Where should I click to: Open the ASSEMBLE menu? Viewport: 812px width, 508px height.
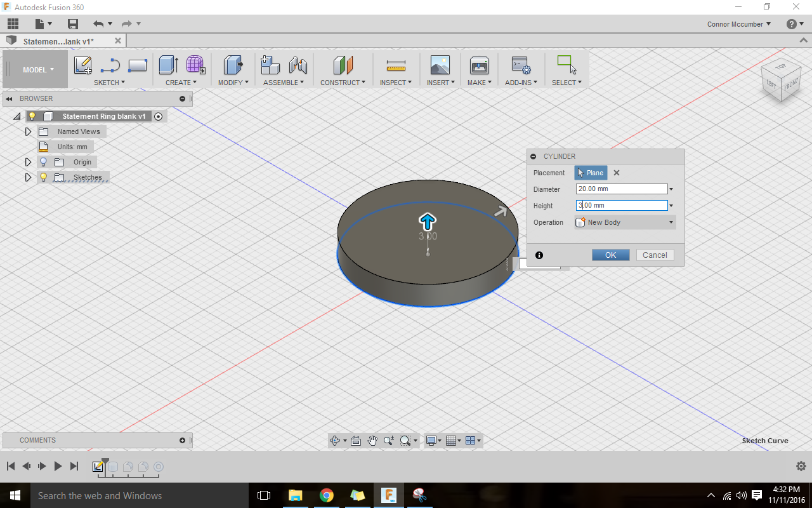click(x=284, y=83)
